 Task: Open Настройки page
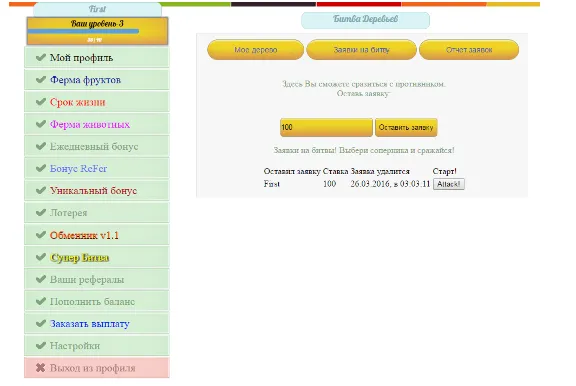tap(97, 346)
